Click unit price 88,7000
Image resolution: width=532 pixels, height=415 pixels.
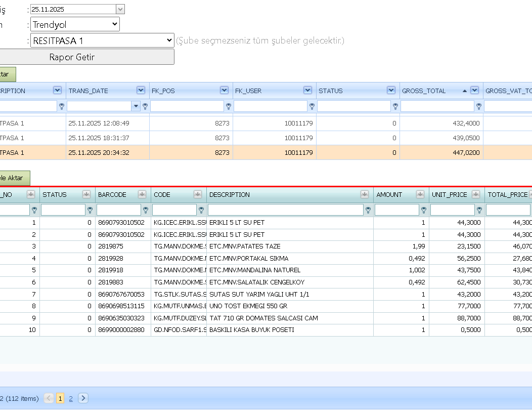coord(469,318)
